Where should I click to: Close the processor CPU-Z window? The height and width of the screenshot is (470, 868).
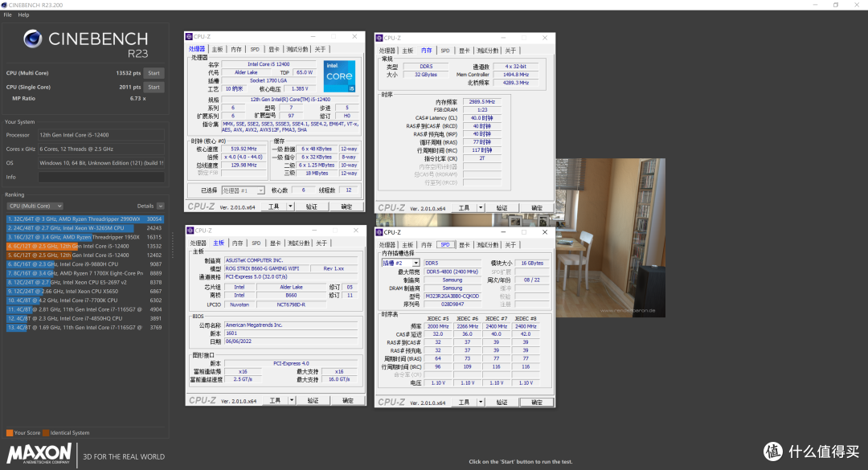tap(355, 36)
